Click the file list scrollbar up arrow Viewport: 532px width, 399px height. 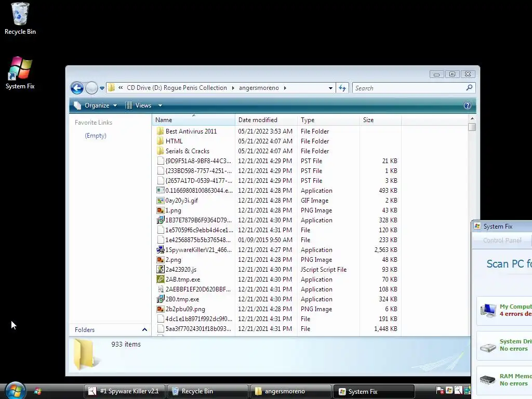[x=472, y=119]
